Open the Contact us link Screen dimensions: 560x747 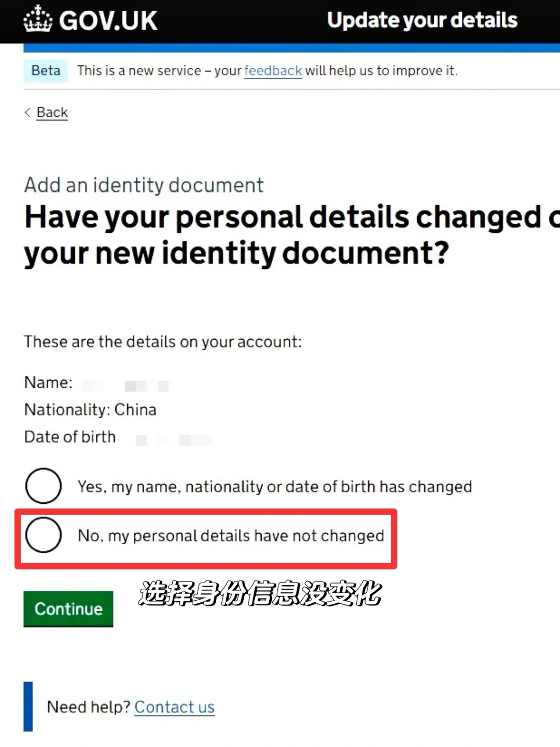point(174,707)
